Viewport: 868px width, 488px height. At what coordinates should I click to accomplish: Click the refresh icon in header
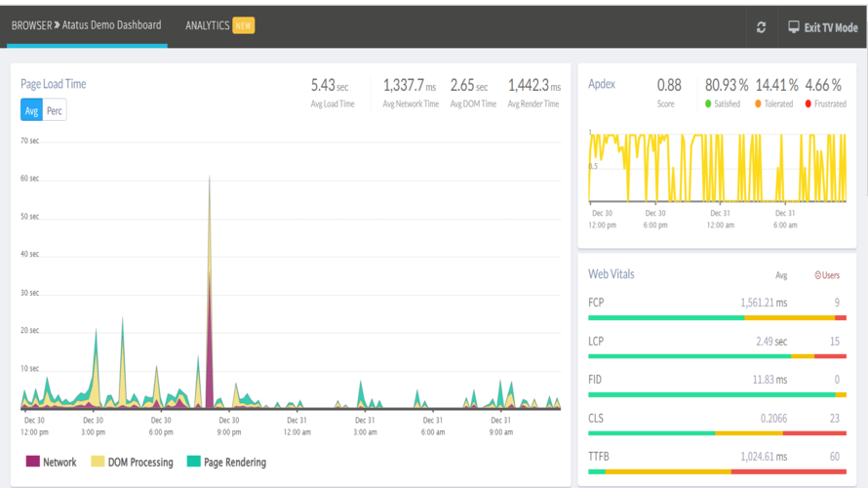[761, 27]
